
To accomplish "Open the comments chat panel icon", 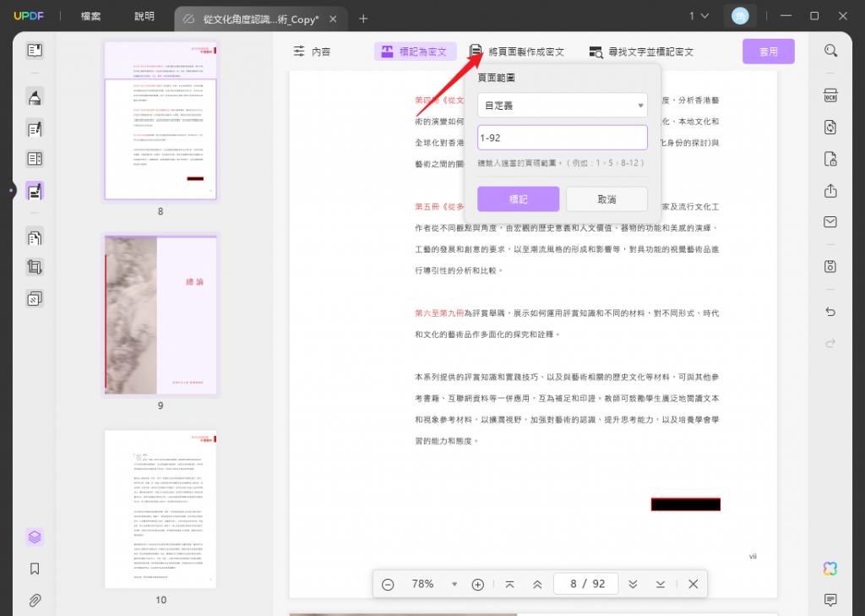I will point(830,599).
